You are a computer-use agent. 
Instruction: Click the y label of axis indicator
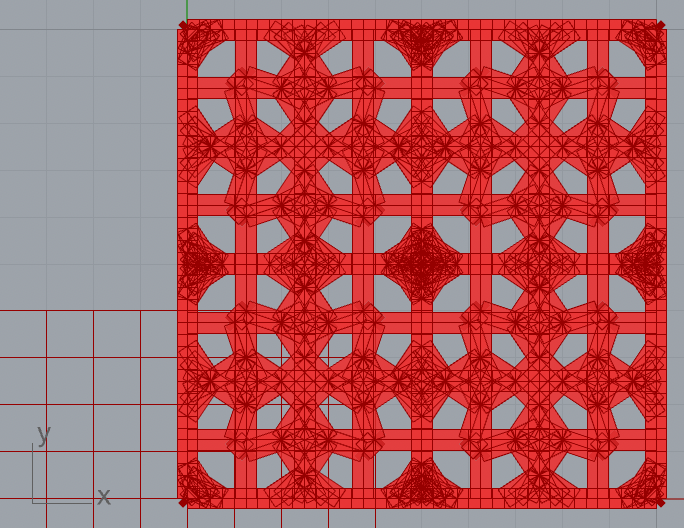coord(44,434)
